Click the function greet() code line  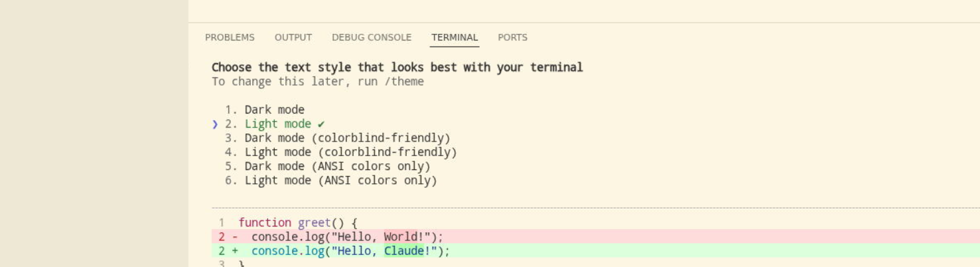pyautogui.click(x=298, y=222)
